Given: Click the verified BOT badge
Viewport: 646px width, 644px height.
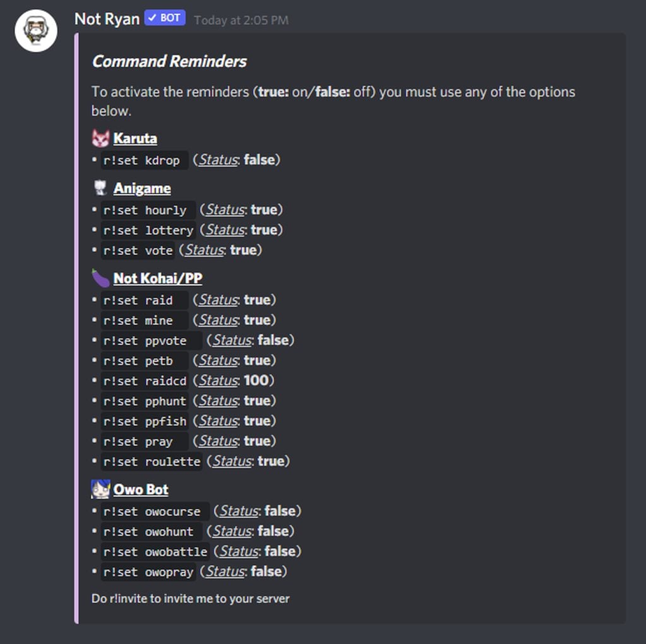Looking at the screenshot, I should [165, 18].
